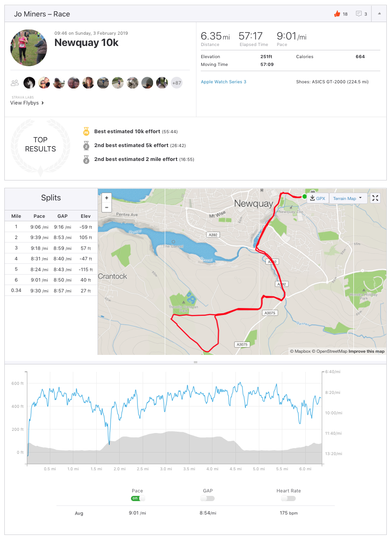Select the mile 4 split row
Viewport: 392px width, 541px height.
(51, 259)
